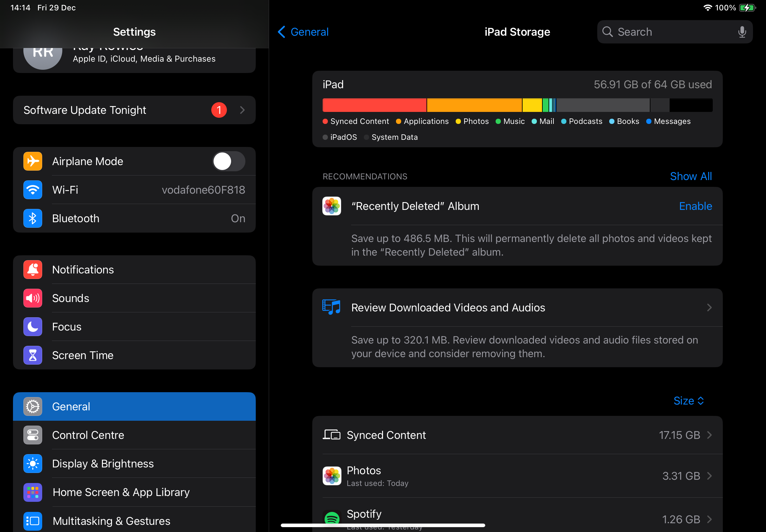This screenshot has width=766, height=532.
Task: Open Sounds settings in the sidebar
Action: [x=134, y=298]
